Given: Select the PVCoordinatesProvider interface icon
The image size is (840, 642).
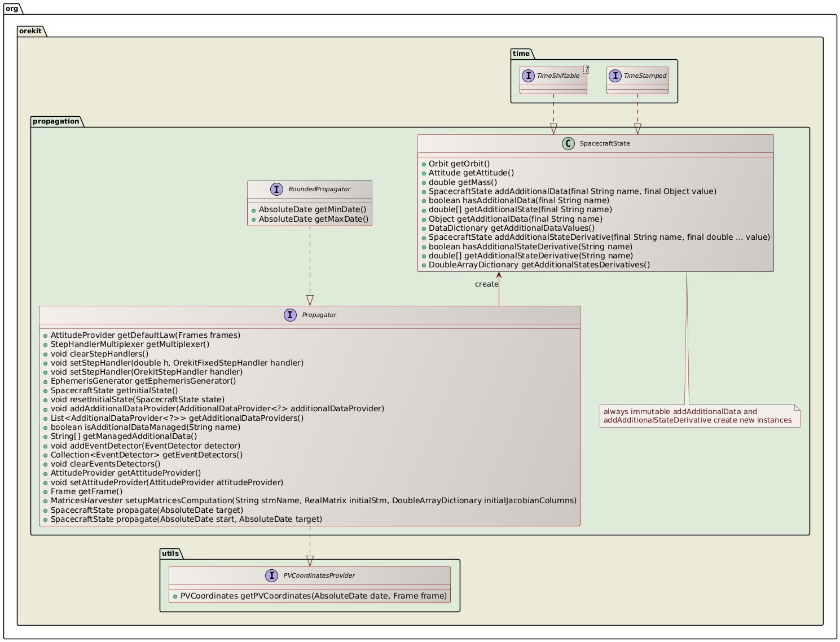Looking at the screenshot, I should click(272, 575).
